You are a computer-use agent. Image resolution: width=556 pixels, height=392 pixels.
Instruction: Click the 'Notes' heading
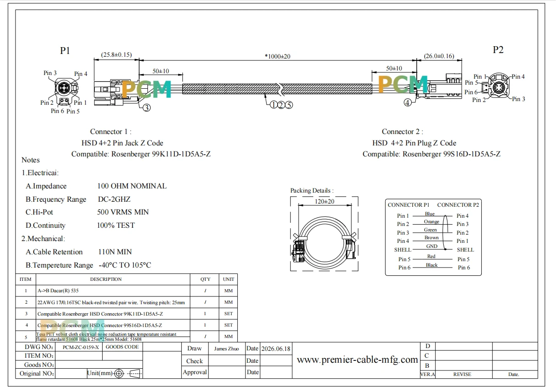(x=31, y=160)
